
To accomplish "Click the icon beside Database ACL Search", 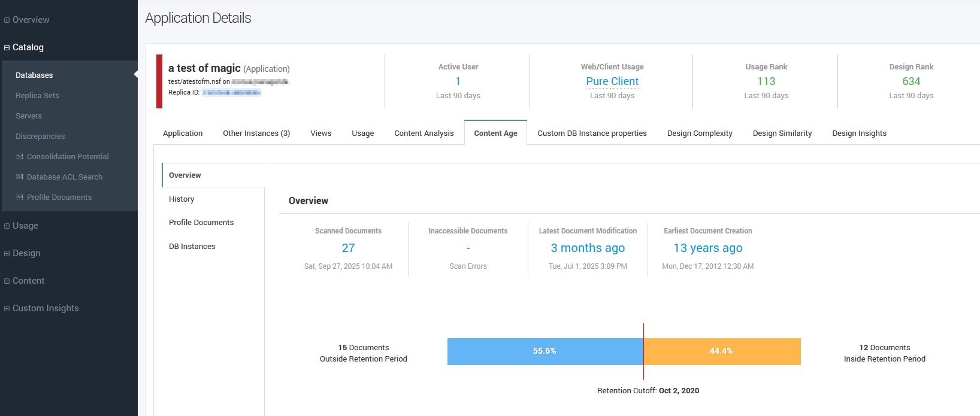I will coord(20,177).
